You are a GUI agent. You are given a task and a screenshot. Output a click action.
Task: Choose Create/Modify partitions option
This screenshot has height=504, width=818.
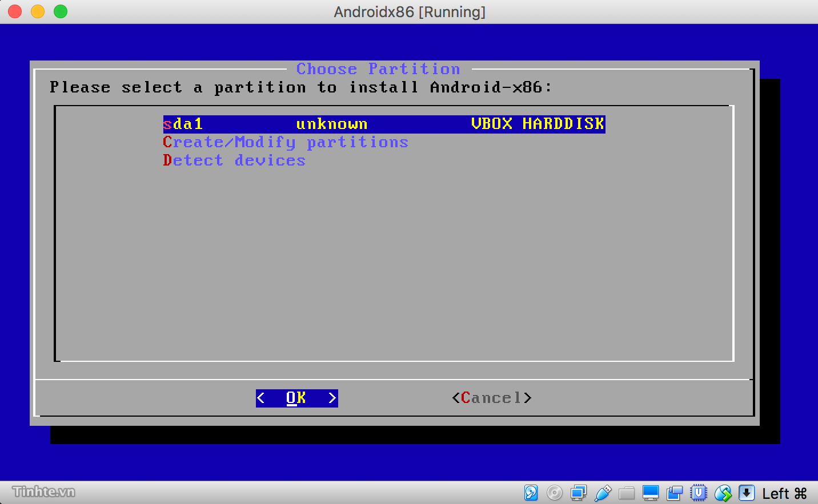286,142
